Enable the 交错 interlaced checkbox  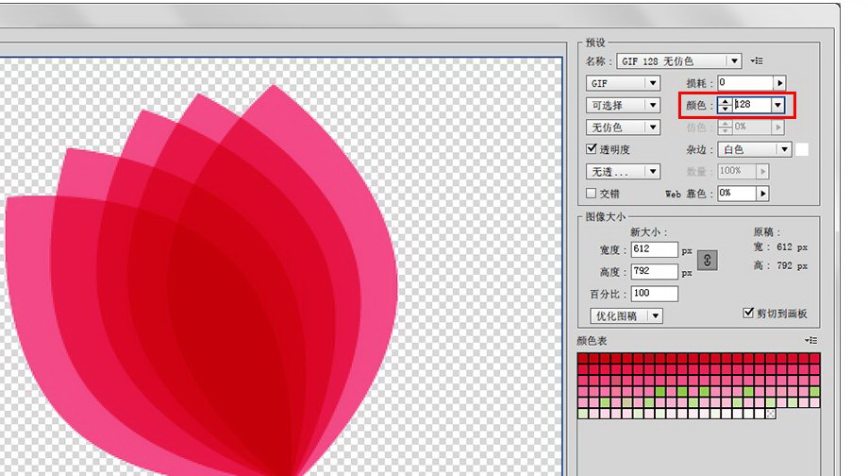(592, 194)
